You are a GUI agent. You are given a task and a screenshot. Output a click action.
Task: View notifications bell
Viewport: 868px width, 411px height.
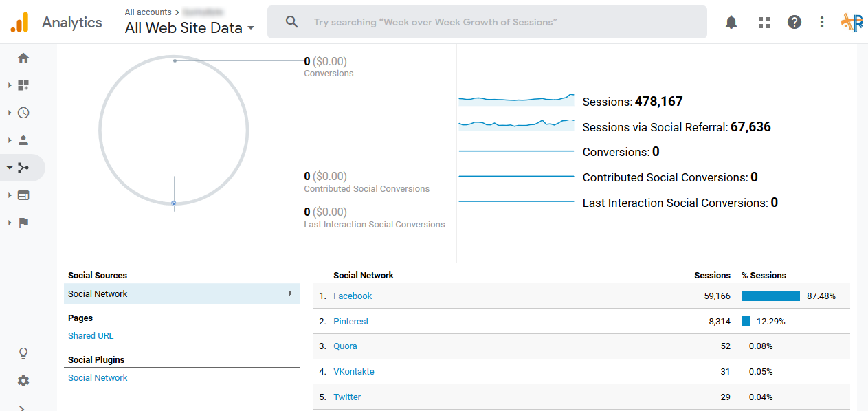[x=731, y=22]
